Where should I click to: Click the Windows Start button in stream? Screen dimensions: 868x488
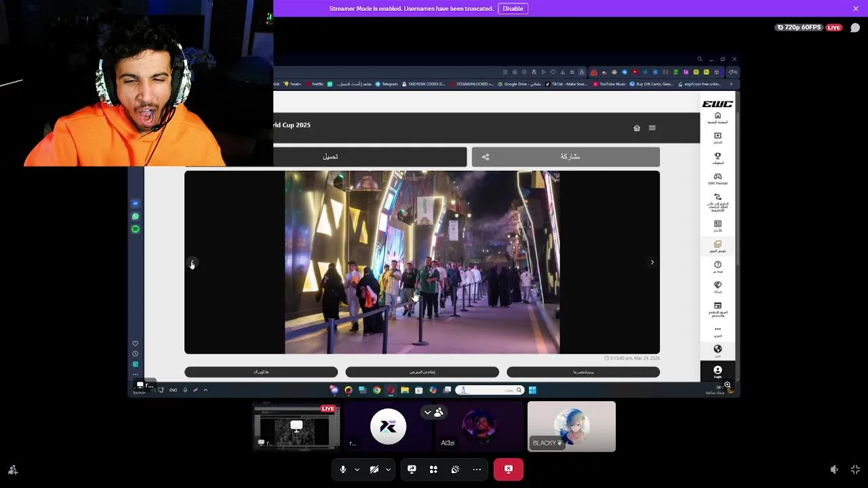pos(532,390)
